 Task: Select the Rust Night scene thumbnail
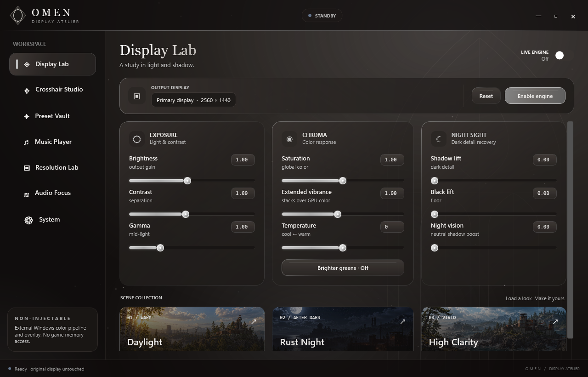pyautogui.click(x=343, y=329)
